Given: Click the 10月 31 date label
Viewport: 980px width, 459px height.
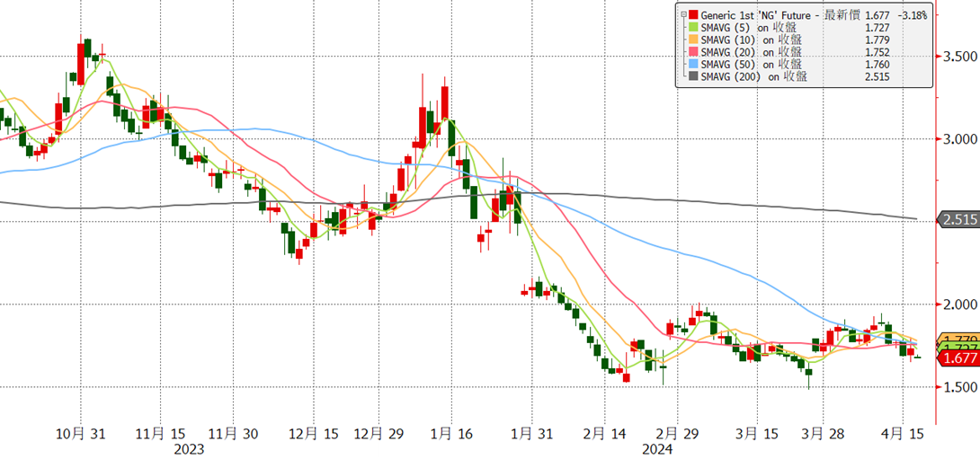Looking at the screenshot, I should [81, 432].
